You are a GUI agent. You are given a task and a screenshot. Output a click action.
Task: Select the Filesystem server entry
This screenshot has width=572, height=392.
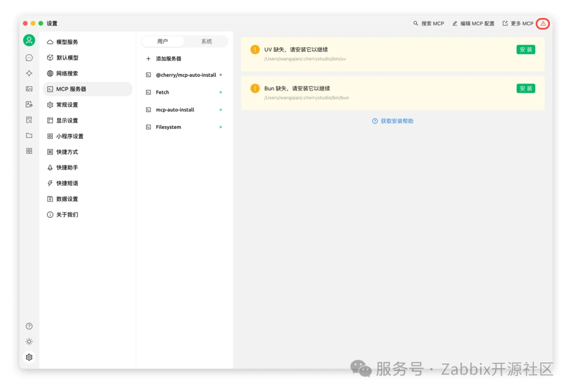168,127
